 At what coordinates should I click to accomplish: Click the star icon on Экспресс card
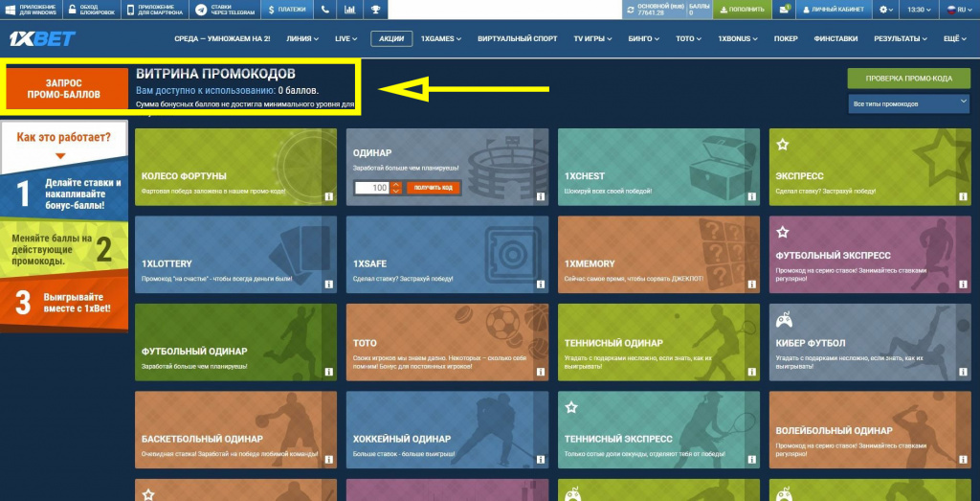click(783, 145)
